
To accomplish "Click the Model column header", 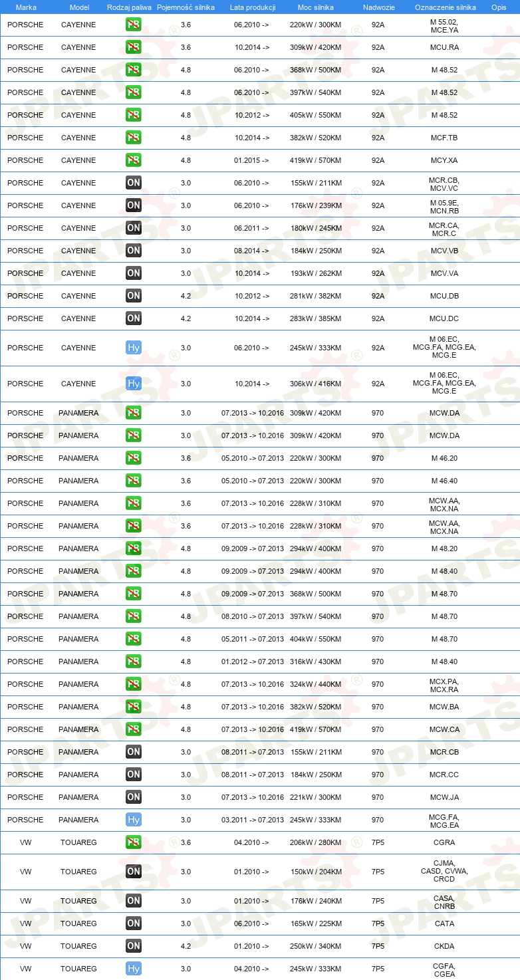I will (79, 7).
